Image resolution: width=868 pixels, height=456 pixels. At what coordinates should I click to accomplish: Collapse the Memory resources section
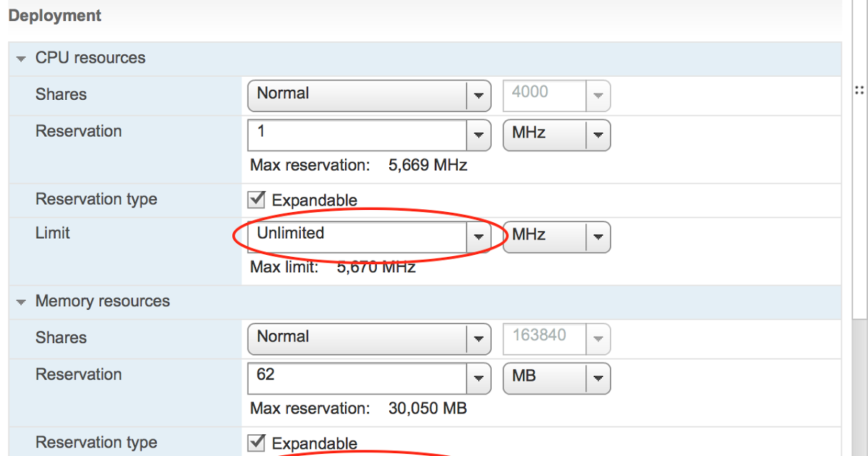(21, 302)
